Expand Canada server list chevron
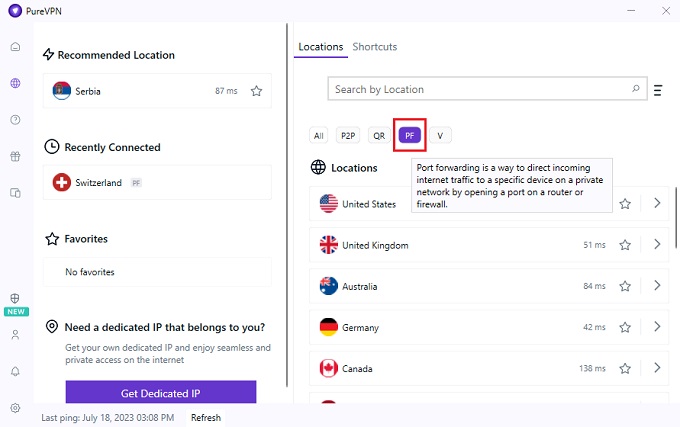Screen dimensions: 680x427 (657, 368)
